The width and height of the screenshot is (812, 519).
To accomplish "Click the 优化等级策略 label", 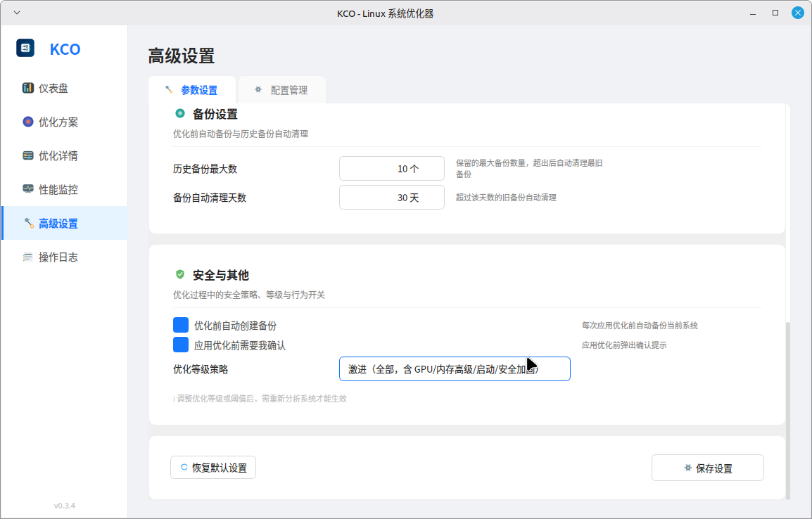I will (x=201, y=369).
